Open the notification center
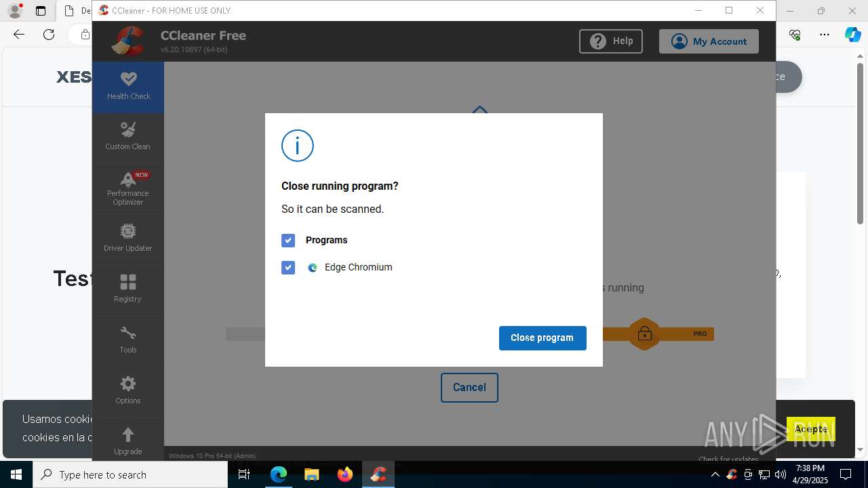This screenshot has height=488, width=868. click(x=846, y=474)
